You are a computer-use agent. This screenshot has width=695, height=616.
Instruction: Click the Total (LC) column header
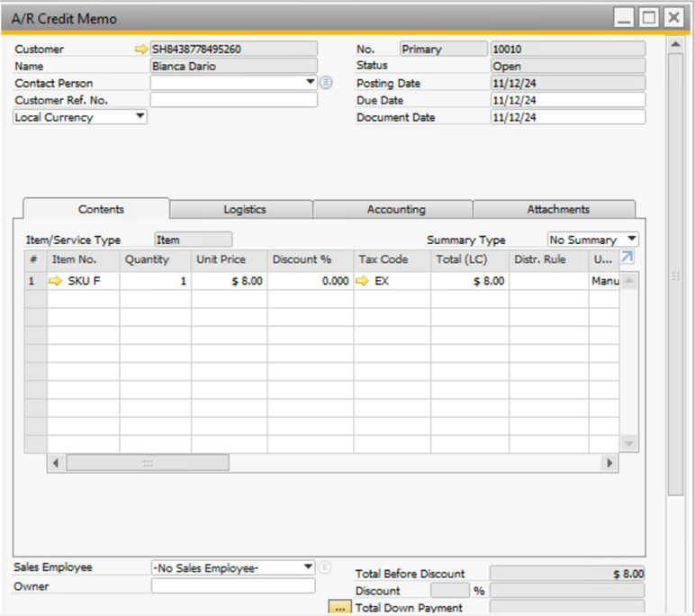click(x=470, y=259)
